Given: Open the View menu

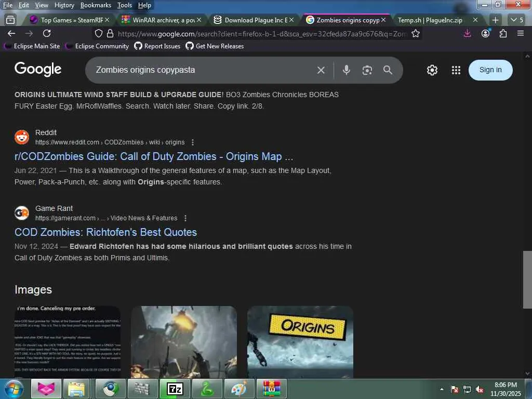Looking at the screenshot, I should [42, 5].
